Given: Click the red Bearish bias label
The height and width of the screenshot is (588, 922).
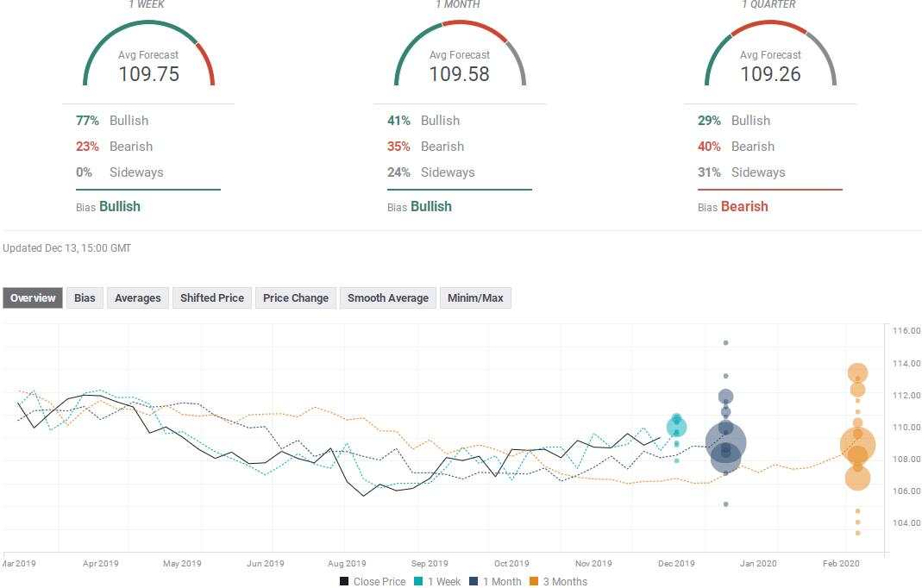Looking at the screenshot, I should tap(744, 207).
